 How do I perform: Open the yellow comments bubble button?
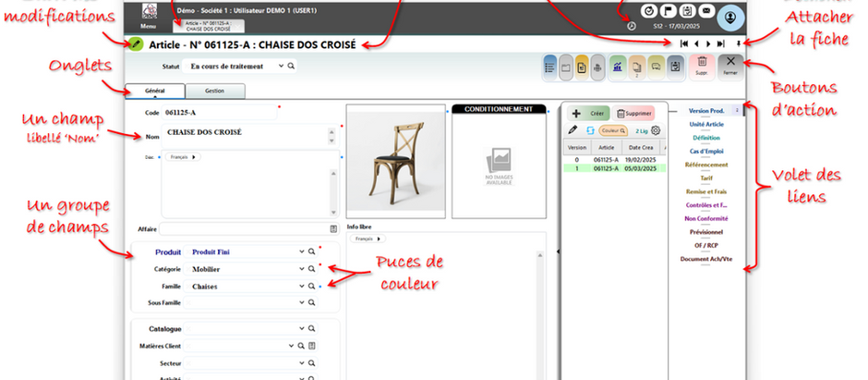656,67
